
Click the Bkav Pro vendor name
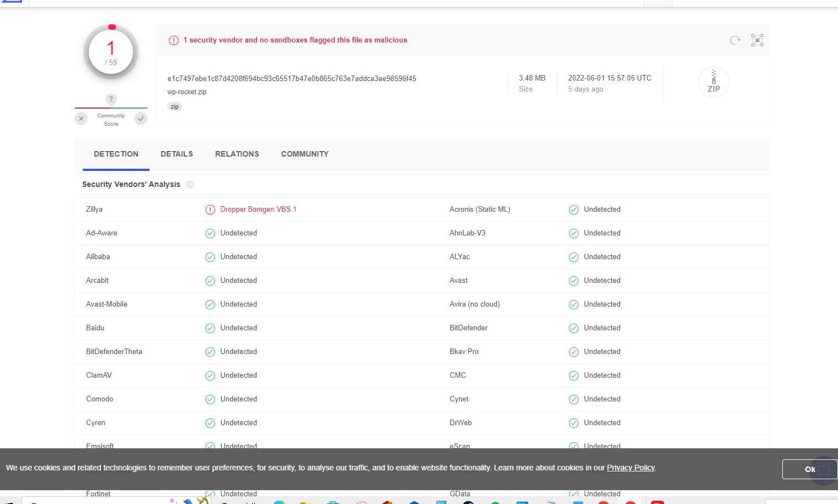tap(464, 352)
